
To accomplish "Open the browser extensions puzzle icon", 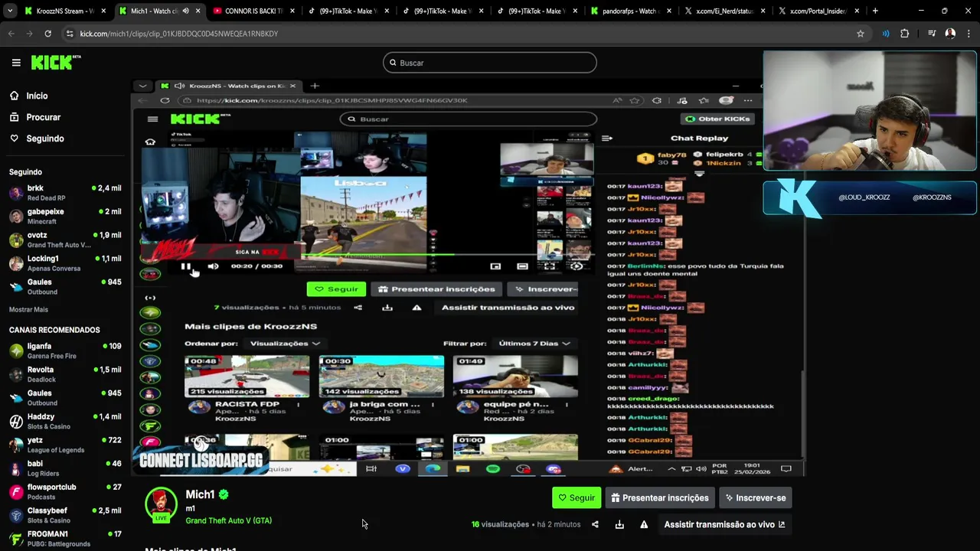I will point(905,34).
